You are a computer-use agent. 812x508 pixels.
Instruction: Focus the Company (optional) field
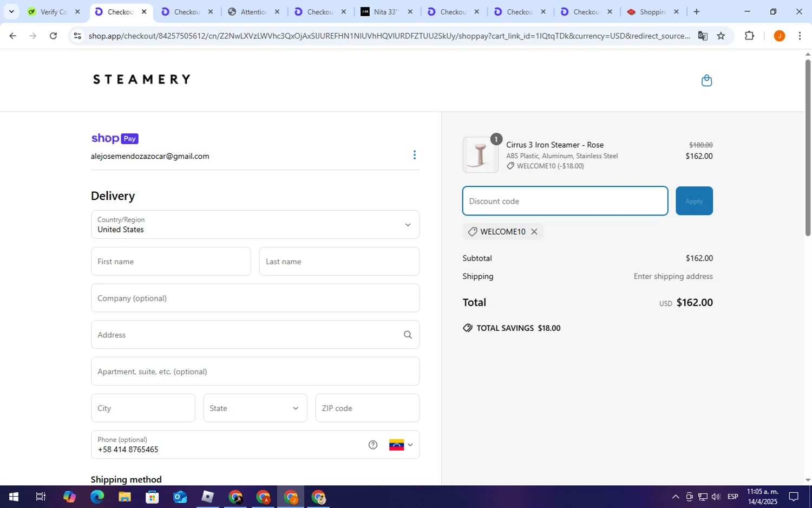point(255,298)
